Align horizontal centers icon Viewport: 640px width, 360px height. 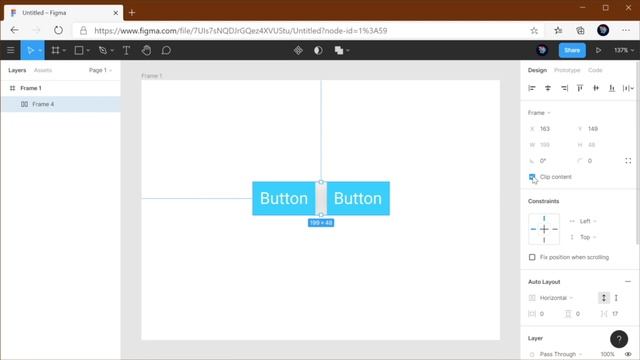548,88
